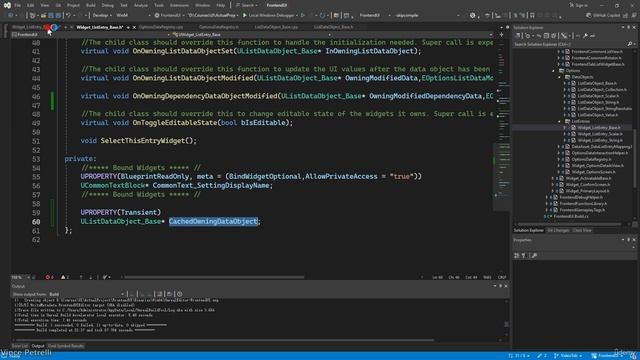The height and width of the screenshot is (360, 640).
Task: Collapse the Options folder in Solution Explorer
Action: (x=554, y=71)
